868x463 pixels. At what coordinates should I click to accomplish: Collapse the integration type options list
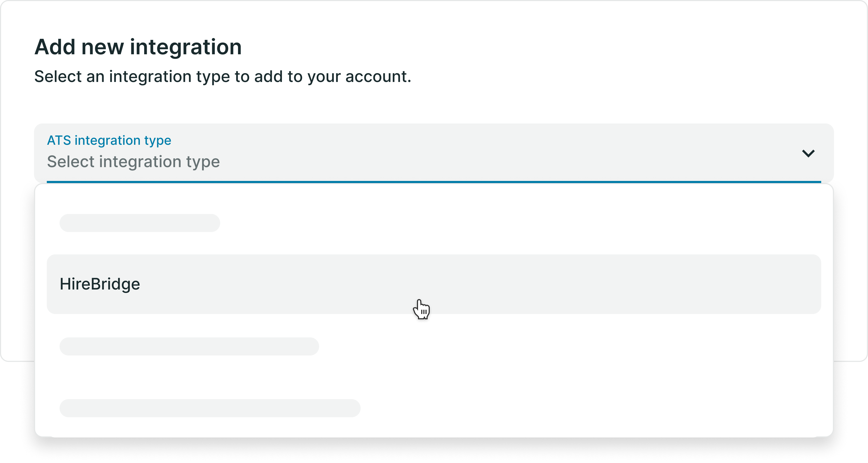tap(808, 154)
